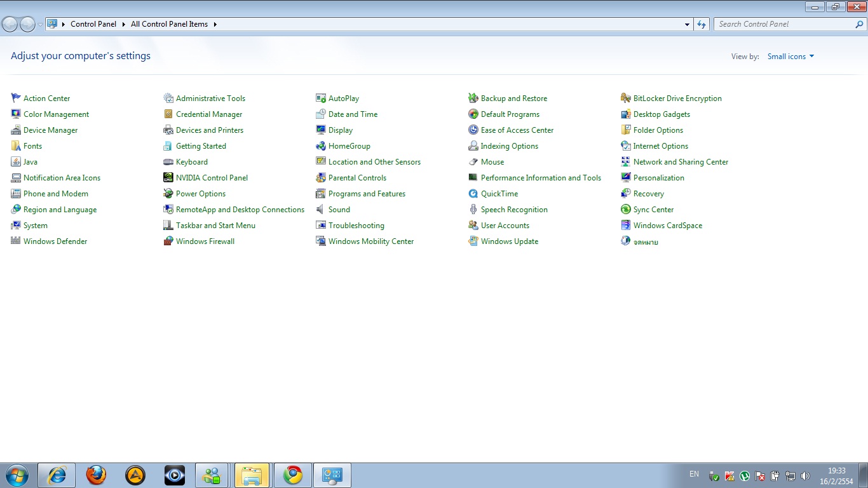Expand the arrow after All Control Panel Items
The image size is (868, 488).
click(x=215, y=24)
